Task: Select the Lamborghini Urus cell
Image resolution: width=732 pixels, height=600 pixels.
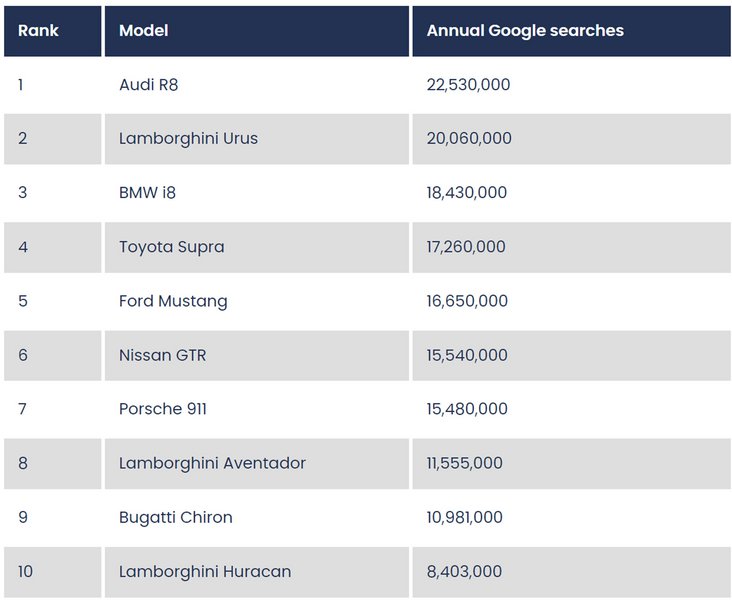Action: 188,139
